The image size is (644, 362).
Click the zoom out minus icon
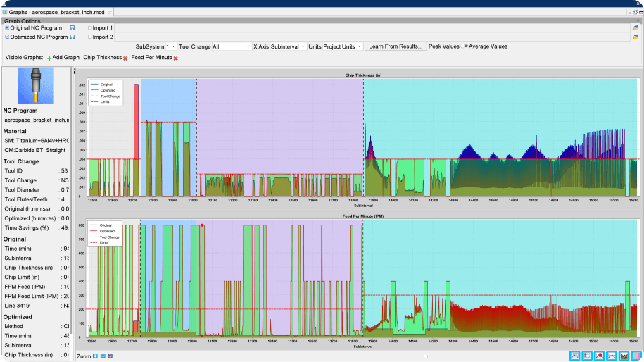(103, 356)
